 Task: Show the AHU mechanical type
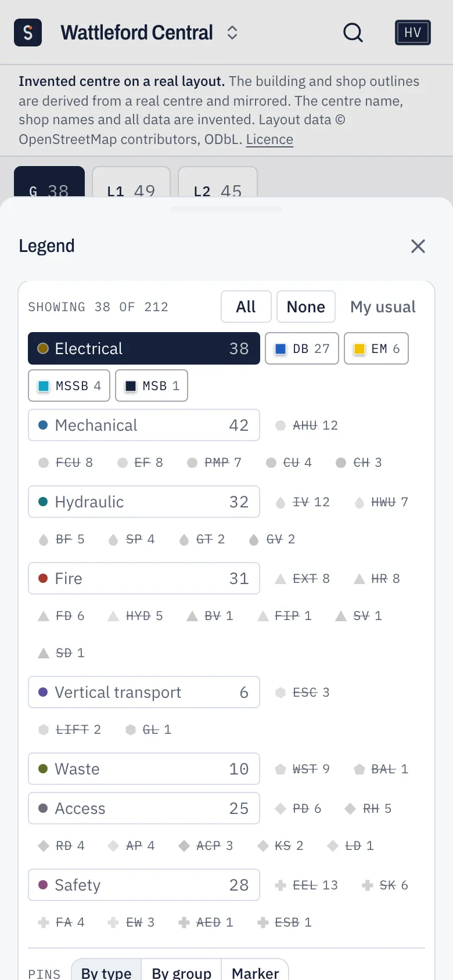[305, 425]
